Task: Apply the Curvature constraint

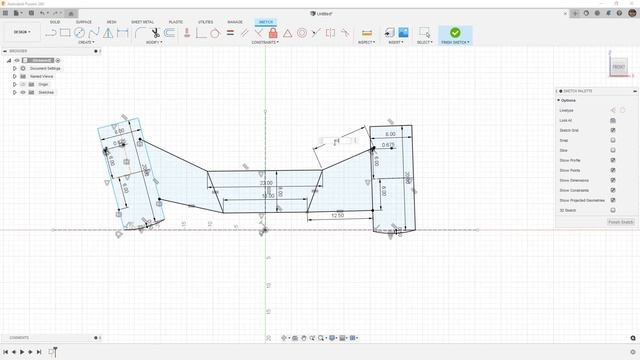Action: click(x=345, y=33)
